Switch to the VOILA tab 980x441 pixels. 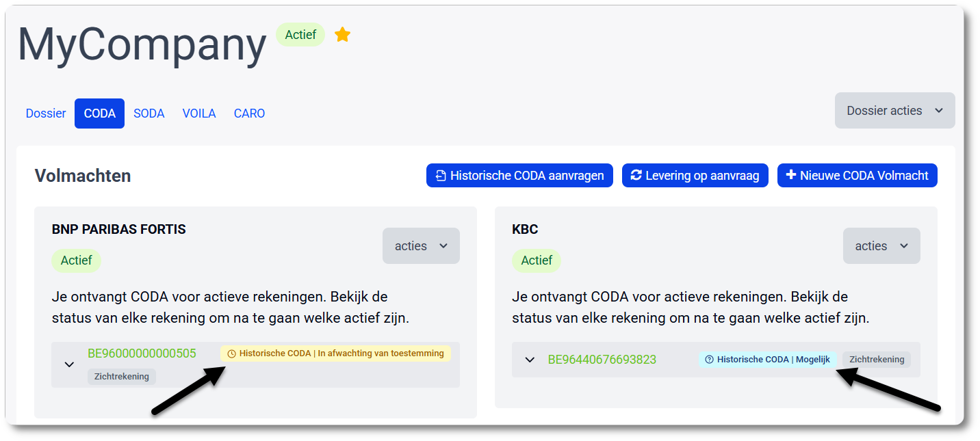(198, 113)
